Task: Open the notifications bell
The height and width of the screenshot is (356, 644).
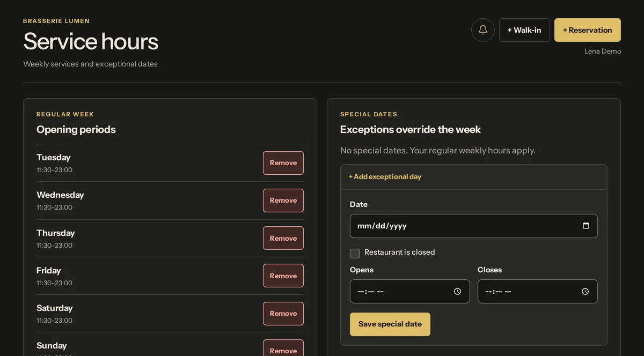Action: click(483, 30)
